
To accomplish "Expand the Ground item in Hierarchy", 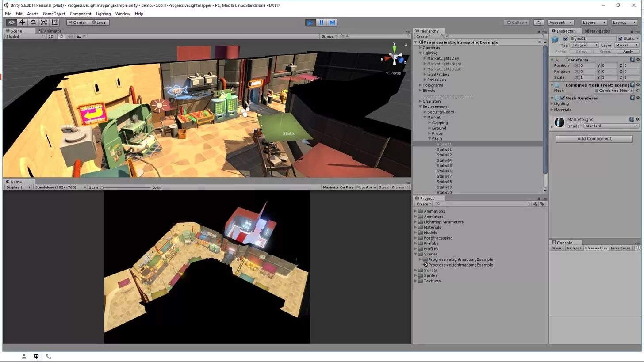I will coord(429,128).
